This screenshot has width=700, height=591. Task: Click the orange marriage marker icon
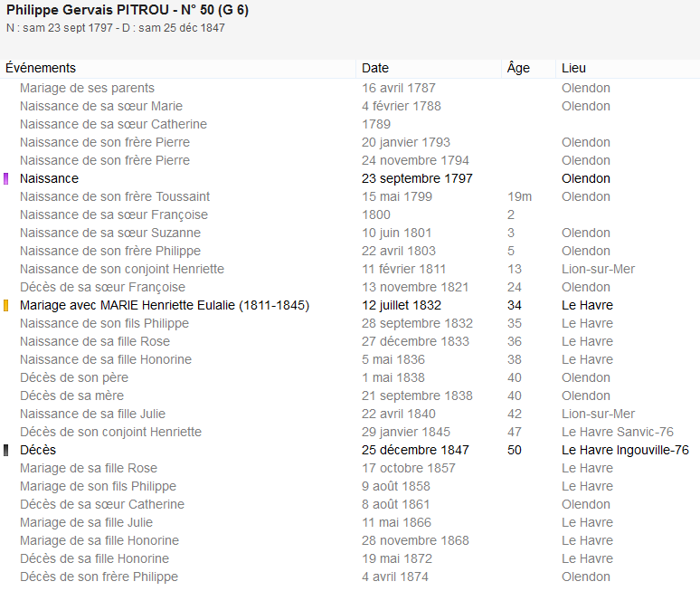click(5, 306)
